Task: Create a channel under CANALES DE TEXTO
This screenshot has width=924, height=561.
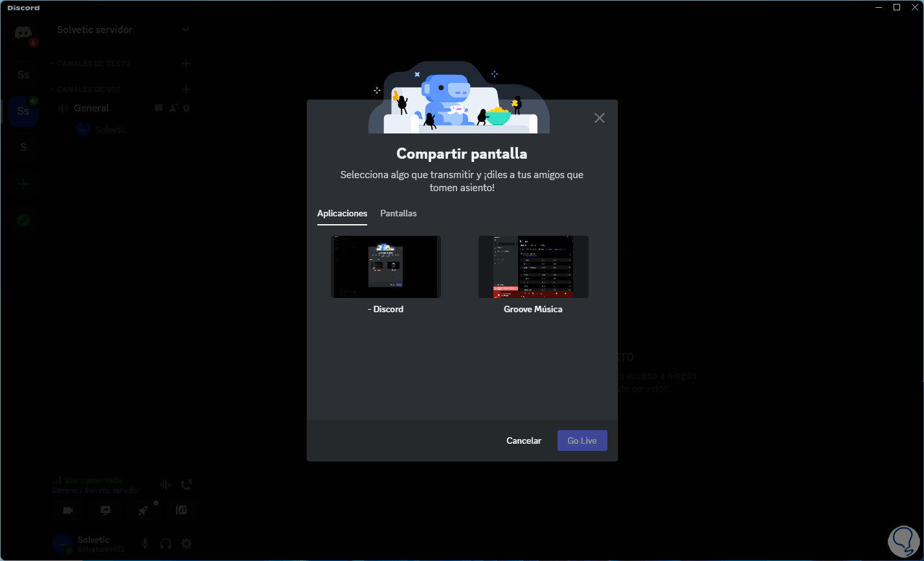Action: pos(186,63)
